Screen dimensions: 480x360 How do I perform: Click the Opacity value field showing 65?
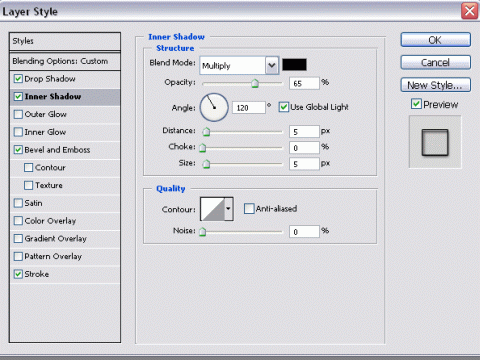click(304, 83)
